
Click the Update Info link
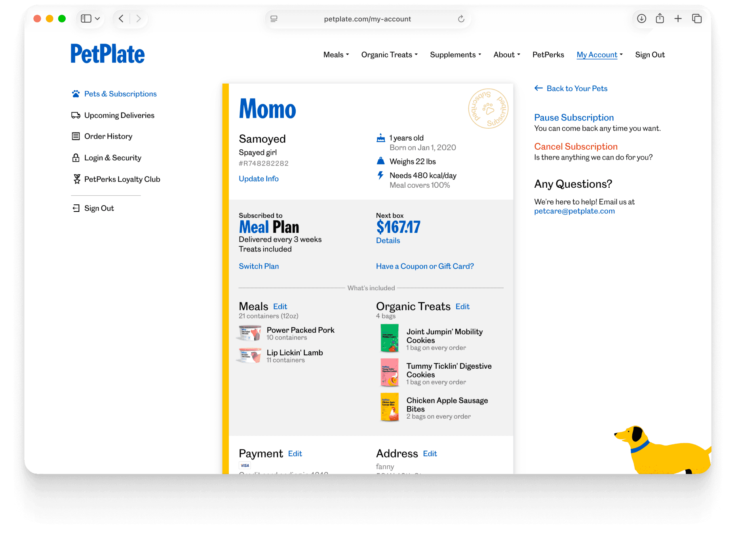coord(259,179)
